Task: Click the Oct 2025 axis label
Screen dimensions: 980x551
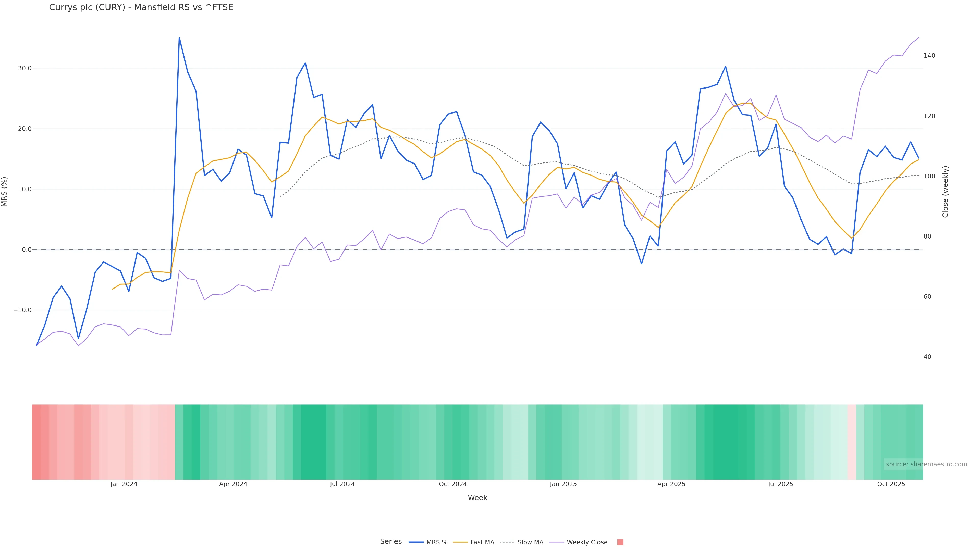Action: click(x=891, y=484)
